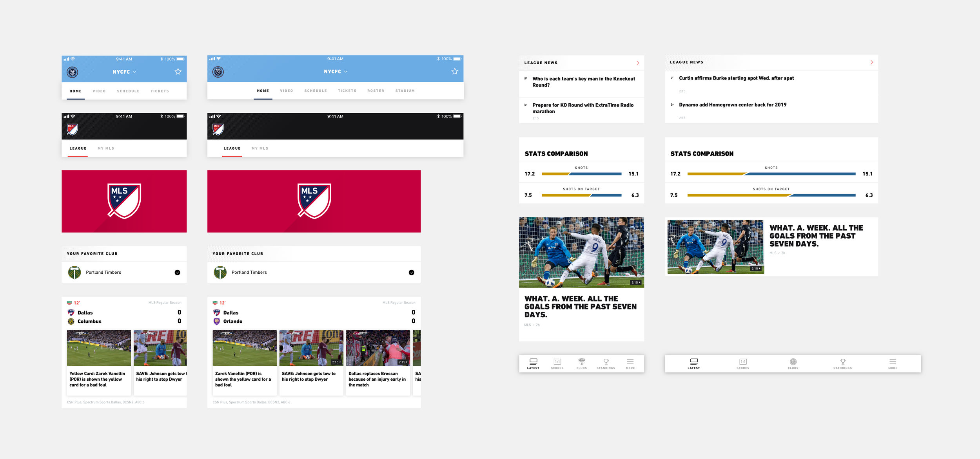Tap play icon beside 'Prepare for KO Round'

click(526, 105)
